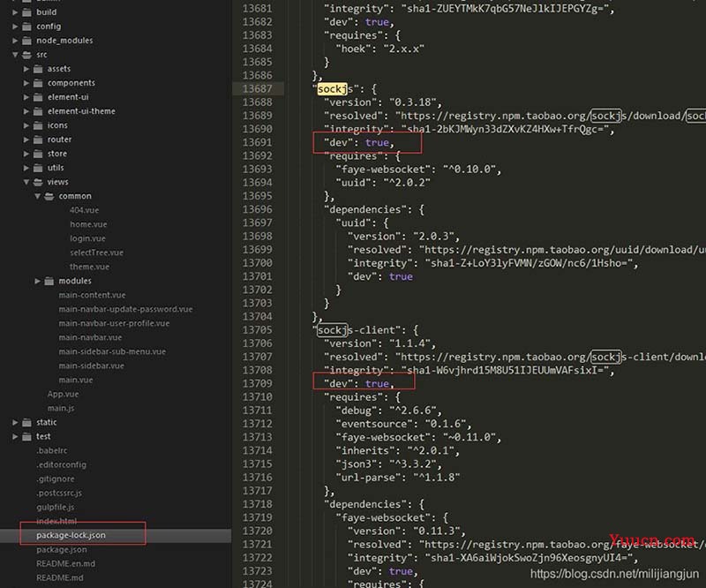Click the components folder icon
Image resolution: width=706 pixels, height=588 pixels.
38,83
